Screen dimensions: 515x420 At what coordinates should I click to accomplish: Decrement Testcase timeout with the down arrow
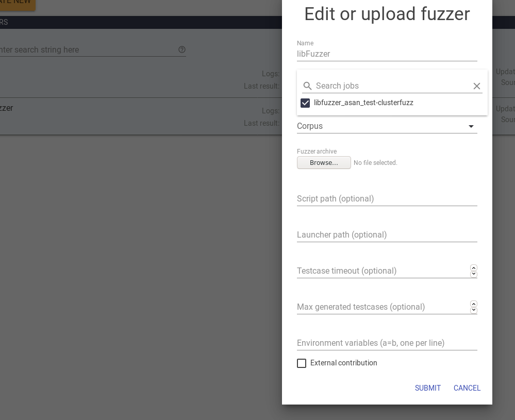click(x=473, y=274)
